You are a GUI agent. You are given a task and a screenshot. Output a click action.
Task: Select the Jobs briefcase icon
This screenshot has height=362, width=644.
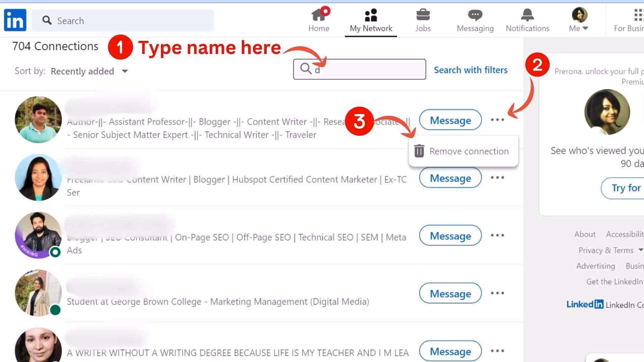(x=423, y=15)
